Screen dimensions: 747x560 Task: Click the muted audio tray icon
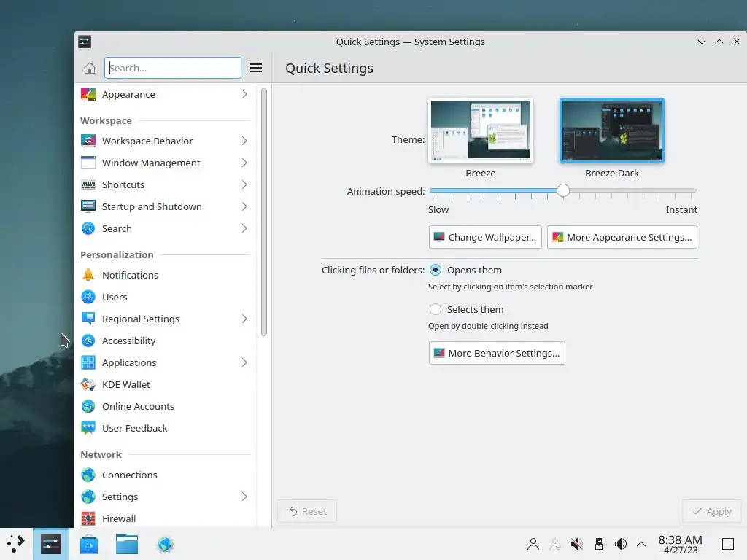(x=577, y=544)
